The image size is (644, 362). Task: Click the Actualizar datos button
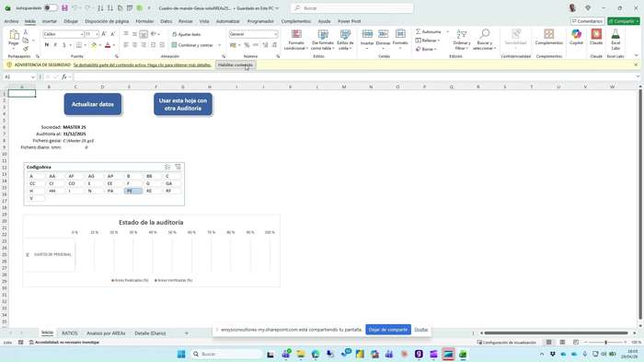click(x=93, y=104)
